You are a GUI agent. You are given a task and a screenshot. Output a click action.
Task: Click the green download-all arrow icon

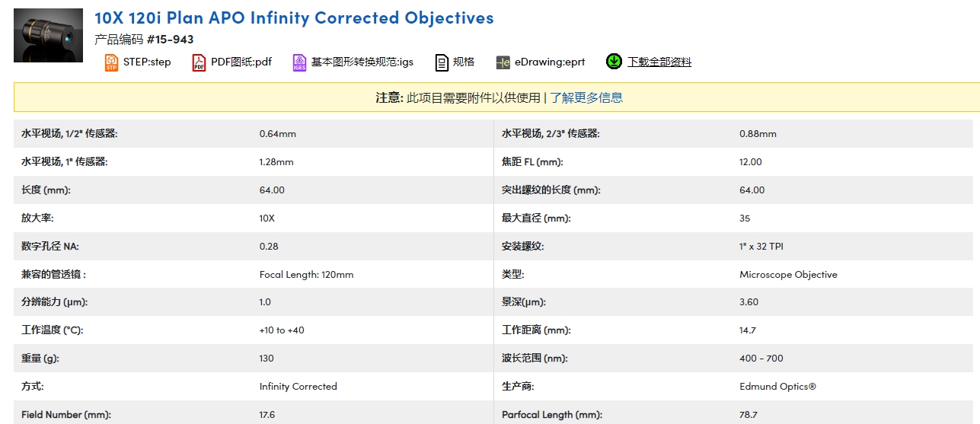[x=614, y=61]
